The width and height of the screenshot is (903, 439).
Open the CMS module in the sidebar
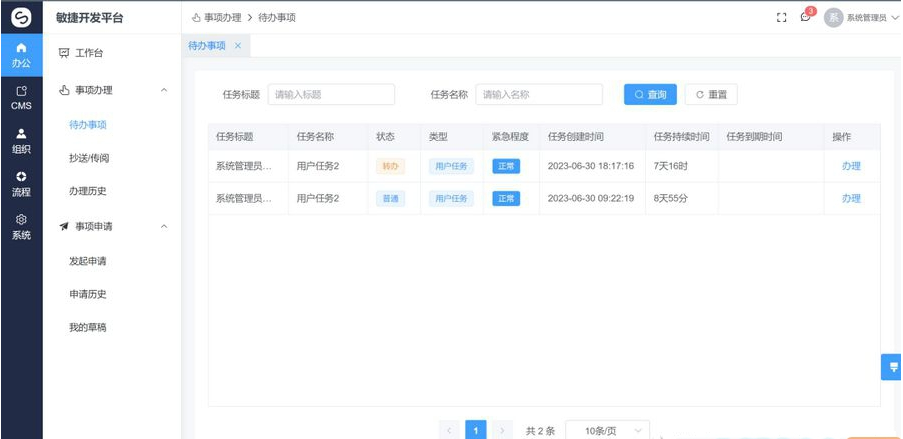coord(21,97)
